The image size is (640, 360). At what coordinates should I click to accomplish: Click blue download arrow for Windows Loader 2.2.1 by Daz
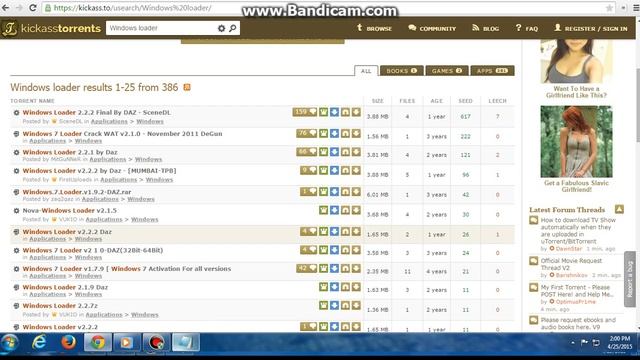[334, 152]
